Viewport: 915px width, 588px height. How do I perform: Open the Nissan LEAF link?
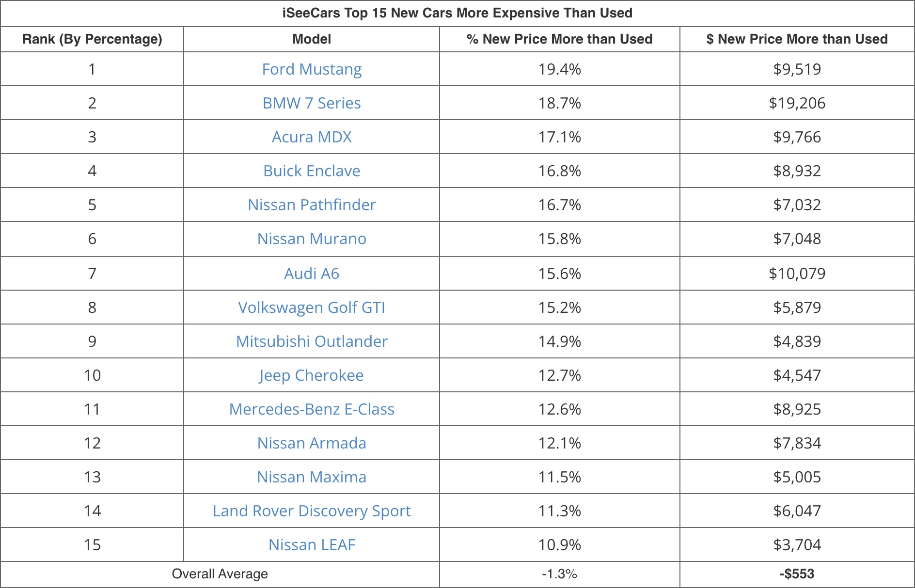click(312, 545)
